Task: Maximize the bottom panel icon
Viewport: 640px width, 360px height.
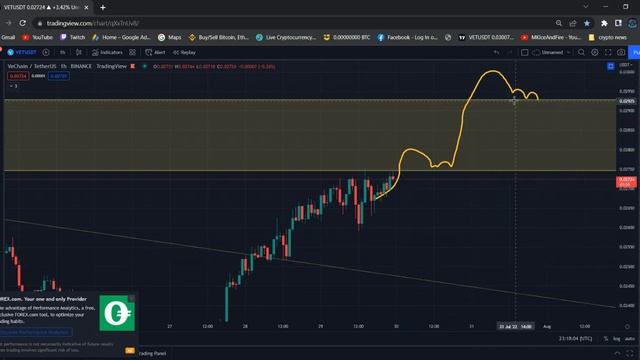Action: [x=631, y=353]
